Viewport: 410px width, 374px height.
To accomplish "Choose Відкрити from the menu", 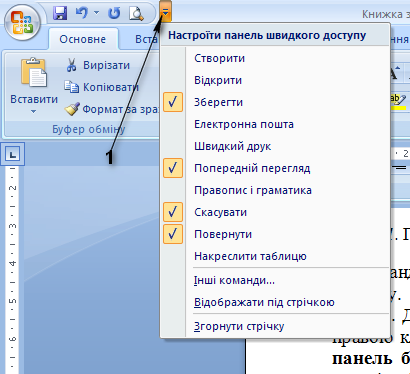I will point(275,80).
